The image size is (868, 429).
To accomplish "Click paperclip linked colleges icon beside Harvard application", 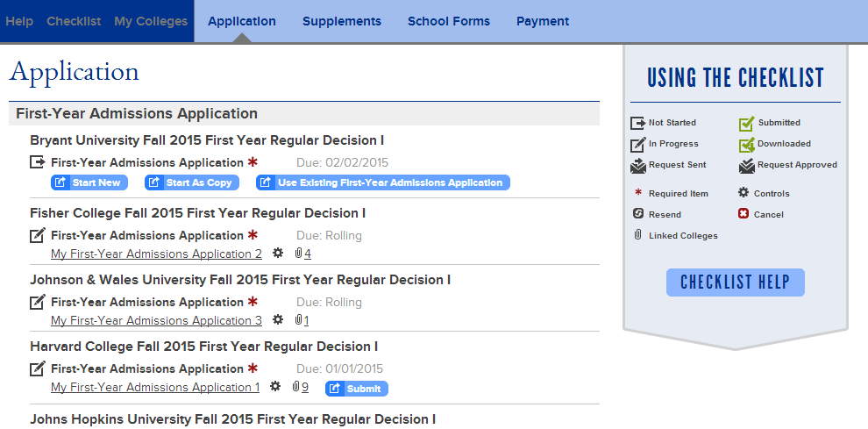I will coord(296,387).
